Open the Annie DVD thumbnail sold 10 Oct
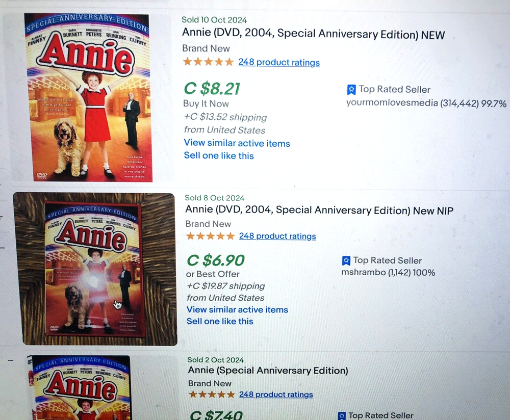Screen dimensions: 510x420 point(87,97)
